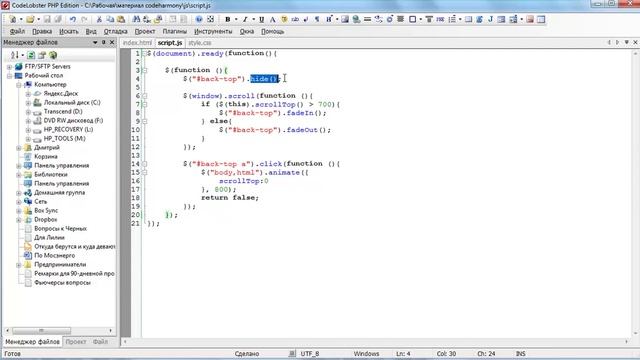Open the Правка menu
The width and height of the screenshot is (640, 360).
42,31
